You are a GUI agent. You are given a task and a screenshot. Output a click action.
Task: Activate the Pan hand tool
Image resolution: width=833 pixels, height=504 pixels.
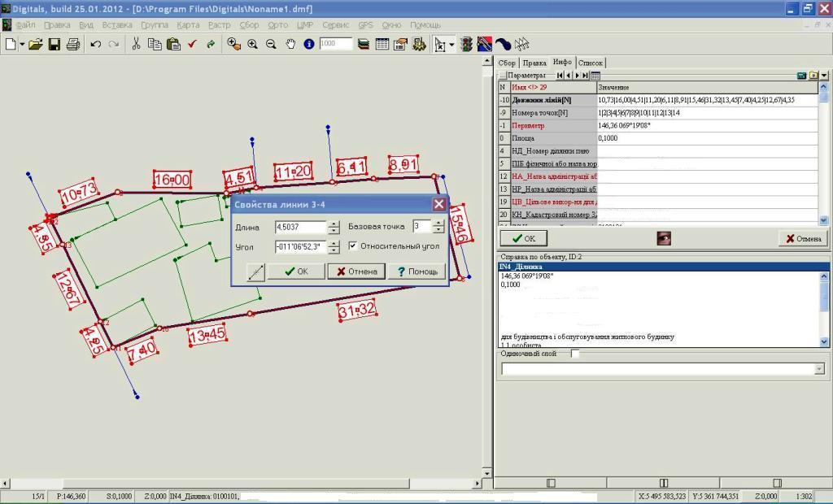click(290, 44)
